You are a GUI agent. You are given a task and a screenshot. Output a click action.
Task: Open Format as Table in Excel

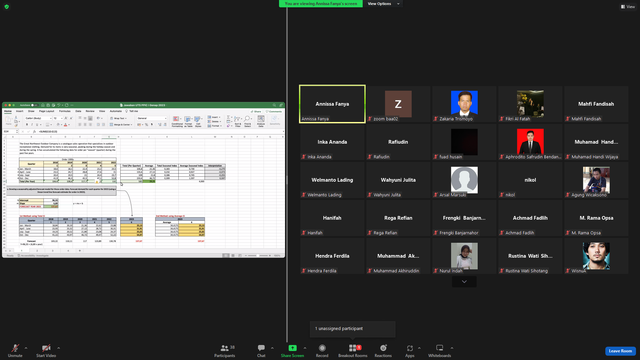coord(188,122)
